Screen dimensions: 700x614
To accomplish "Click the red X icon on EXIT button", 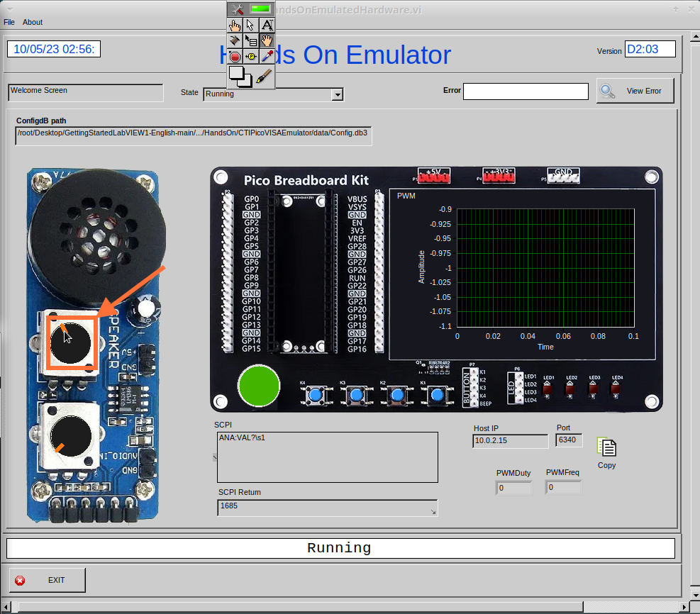I will tap(20, 581).
